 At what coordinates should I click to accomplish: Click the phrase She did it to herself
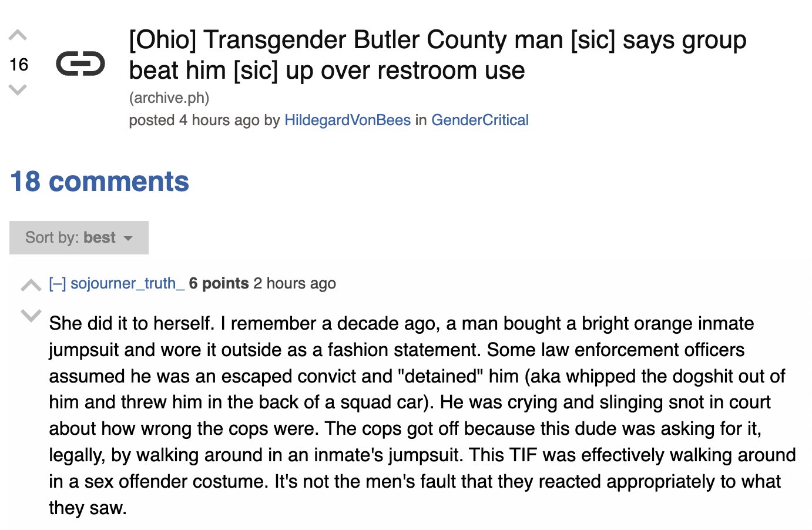click(x=132, y=323)
